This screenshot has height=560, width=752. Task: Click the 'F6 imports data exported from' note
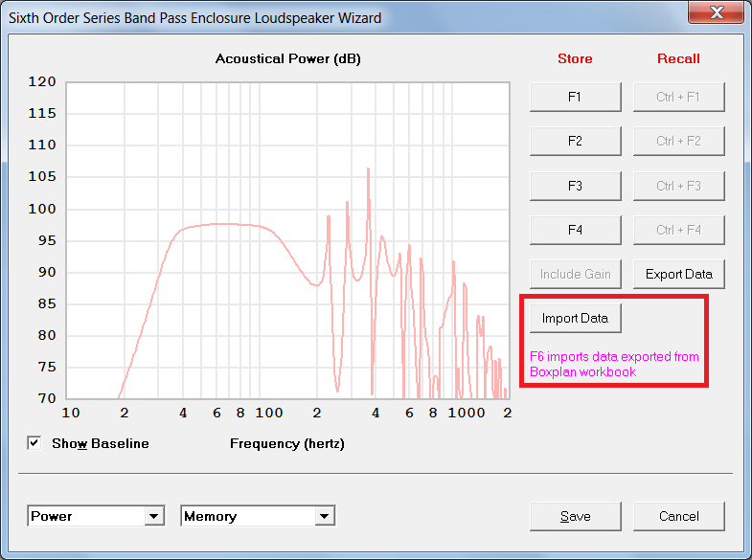pos(614,356)
